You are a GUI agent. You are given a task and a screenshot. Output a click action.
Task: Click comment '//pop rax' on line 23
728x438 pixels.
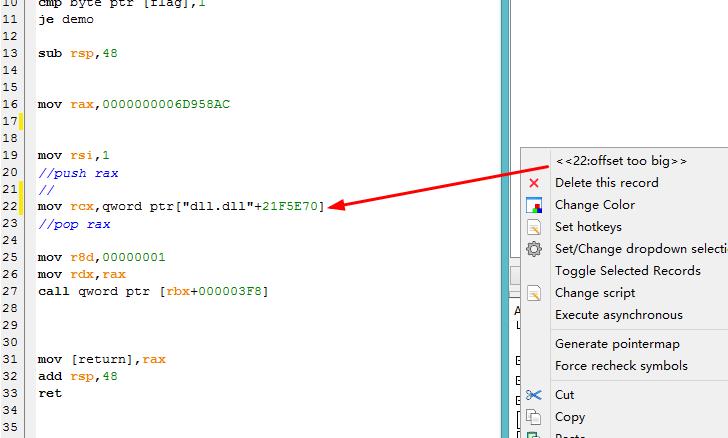coord(74,224)
